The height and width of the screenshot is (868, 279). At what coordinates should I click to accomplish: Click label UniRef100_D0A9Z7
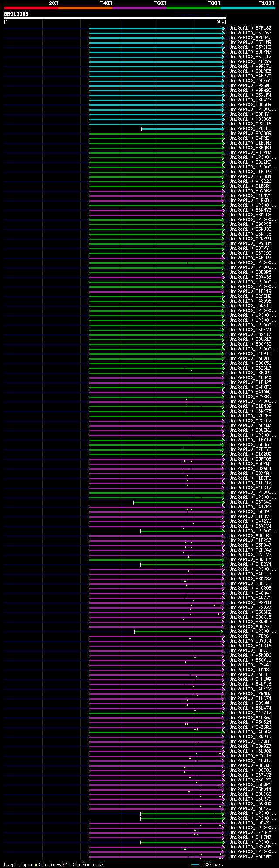point(250,746)
